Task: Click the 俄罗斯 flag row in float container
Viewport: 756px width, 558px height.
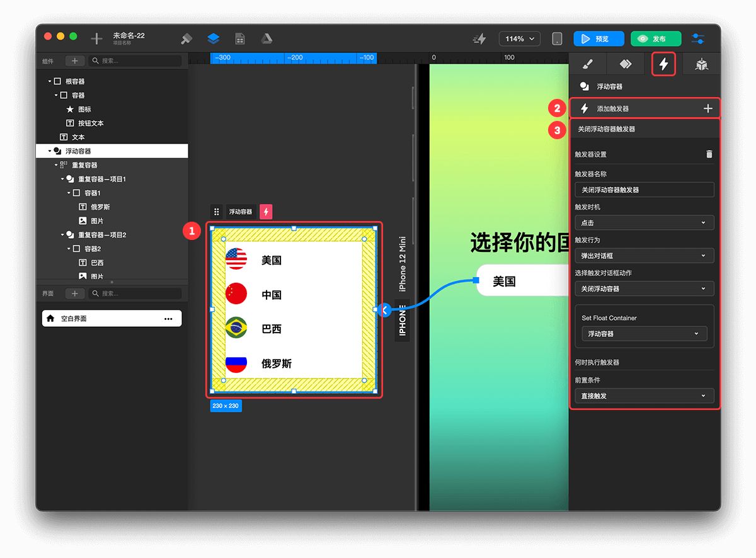Action: click(x=293, y=363)
